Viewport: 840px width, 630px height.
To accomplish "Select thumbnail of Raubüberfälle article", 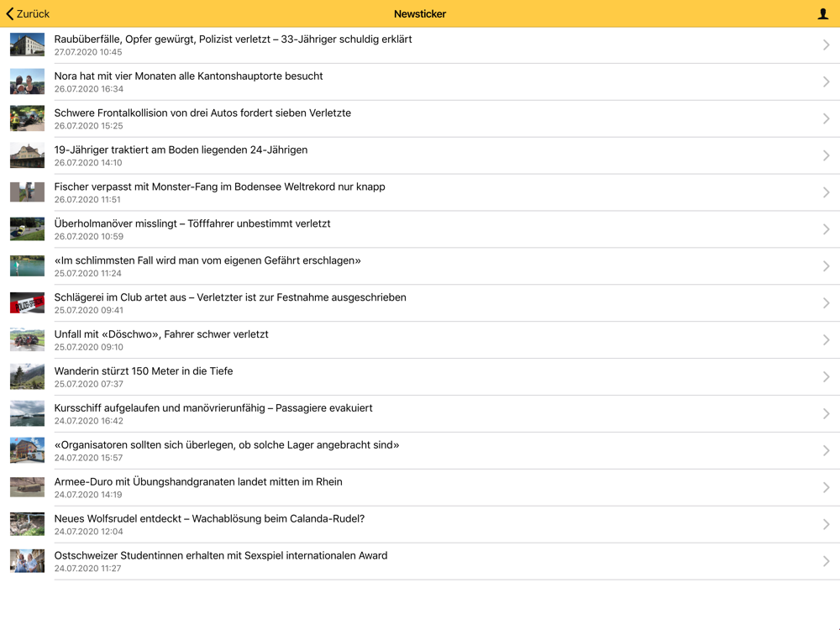I will pos(28,45).
